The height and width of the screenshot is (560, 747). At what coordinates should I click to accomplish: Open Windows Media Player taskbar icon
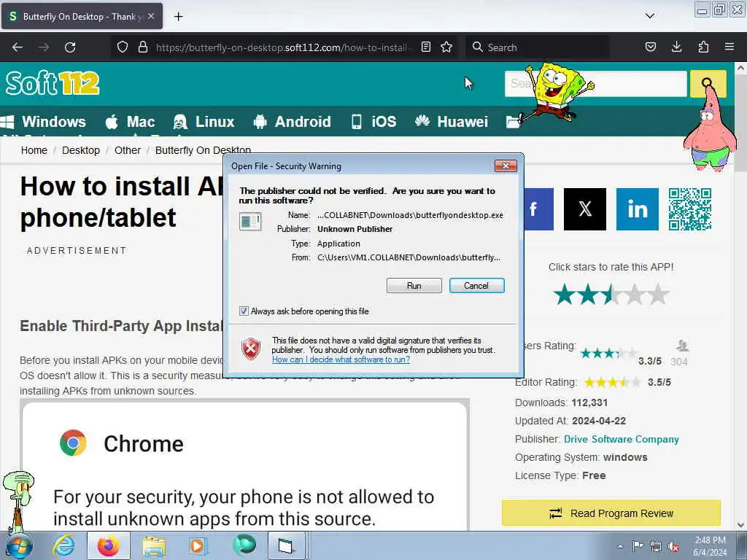197,546
